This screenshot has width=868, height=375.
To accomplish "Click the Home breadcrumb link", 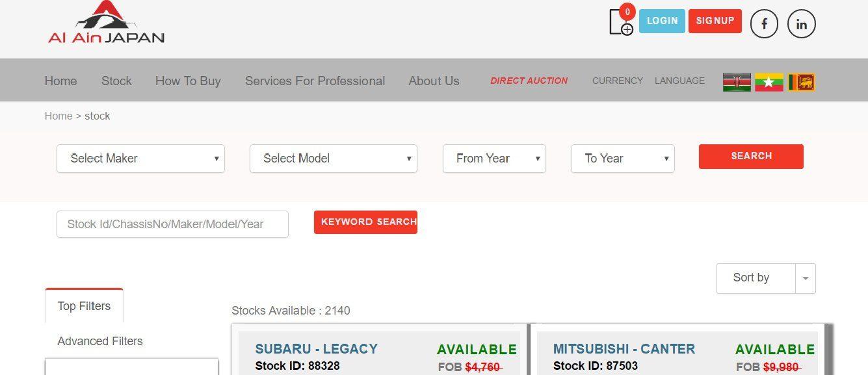I will [x=59, y=116].
